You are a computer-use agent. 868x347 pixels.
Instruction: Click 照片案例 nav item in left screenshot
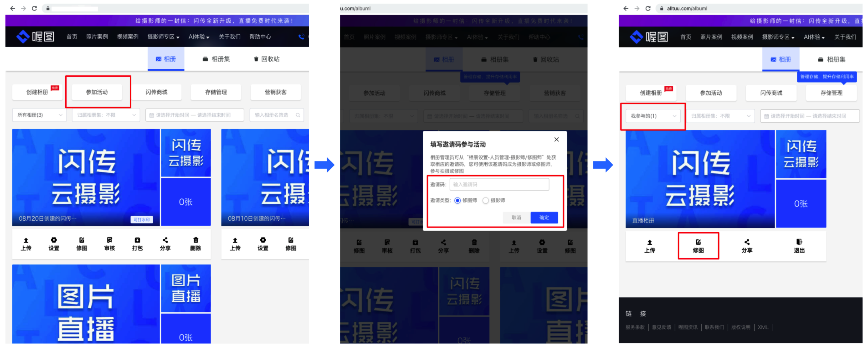click(x=97, y=37)
